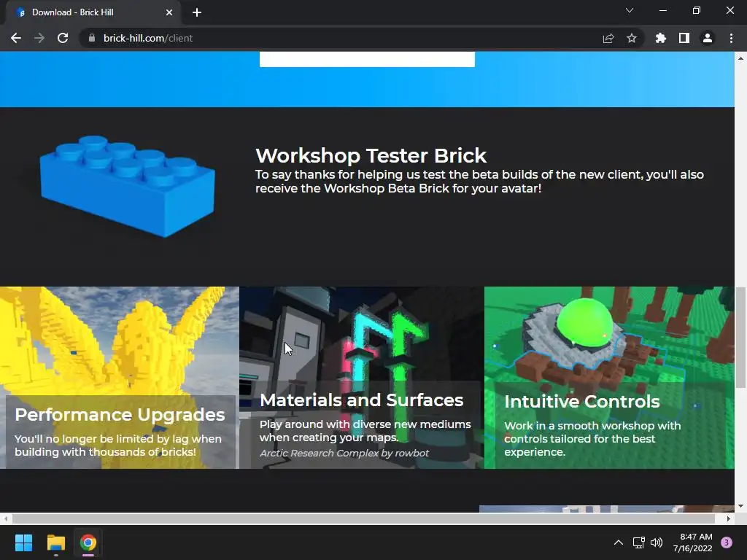This screenshot has height=560, width=747.
Task: Open File Explorer from taskbar
Action: [55, 542]
